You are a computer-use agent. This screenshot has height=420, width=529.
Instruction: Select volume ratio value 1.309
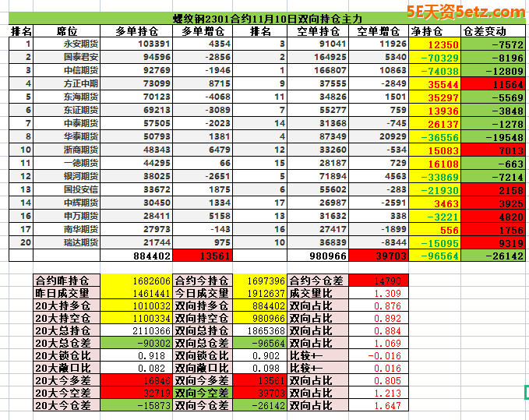click(x=379, y=293)
